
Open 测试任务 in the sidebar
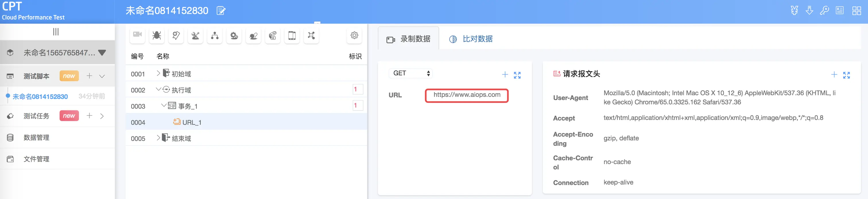[x=36, y=116]
